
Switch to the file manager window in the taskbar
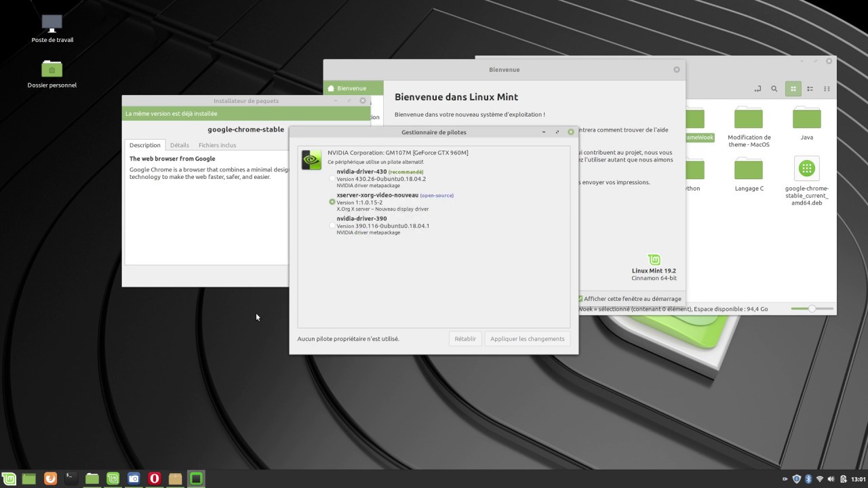coord(92,479)
